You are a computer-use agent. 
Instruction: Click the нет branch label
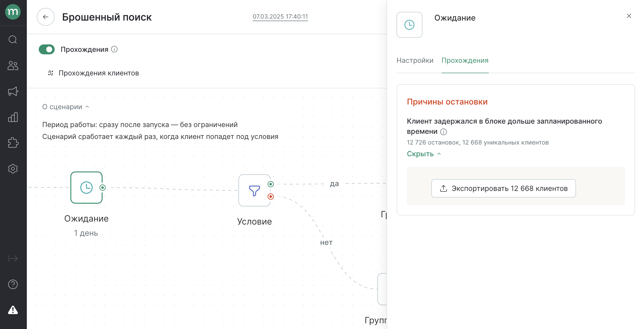click(x=326, y=242)
